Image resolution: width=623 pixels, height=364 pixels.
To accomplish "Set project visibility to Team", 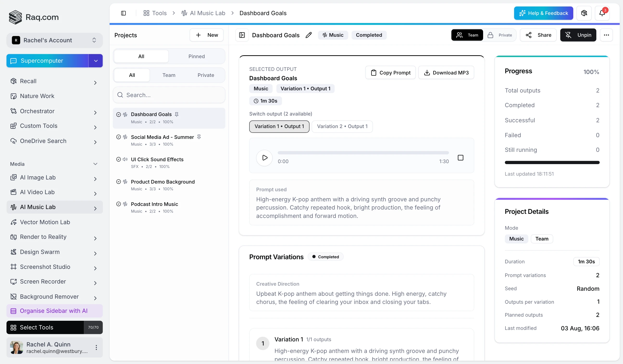I will [x=467, y=35].
